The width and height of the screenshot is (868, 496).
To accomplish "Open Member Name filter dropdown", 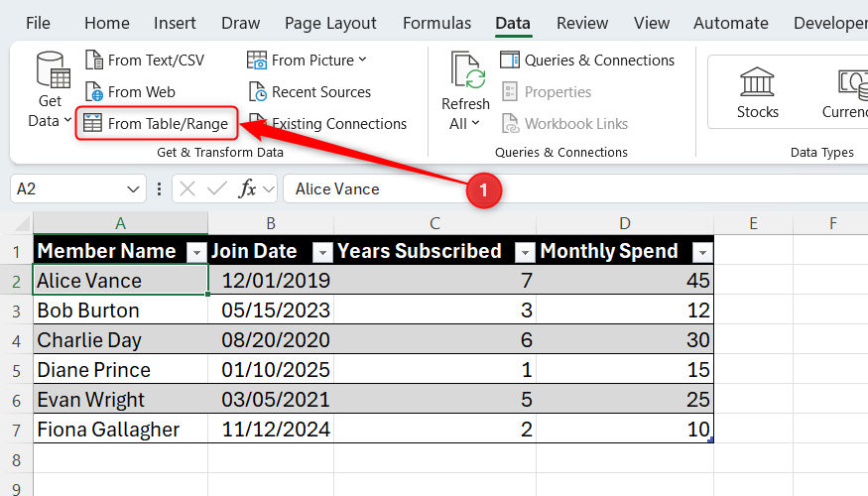I will pyautogui.click(x=196, y=252).
